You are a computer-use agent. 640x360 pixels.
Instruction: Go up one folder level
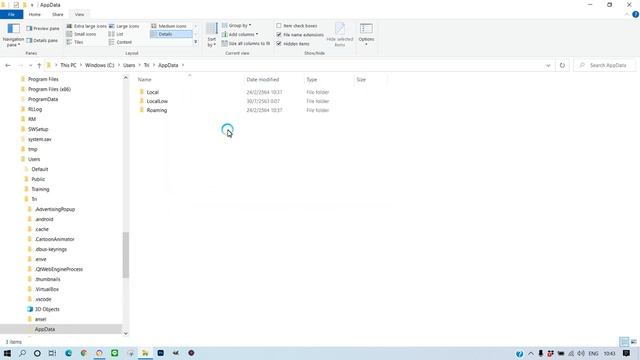coord(39,65)
